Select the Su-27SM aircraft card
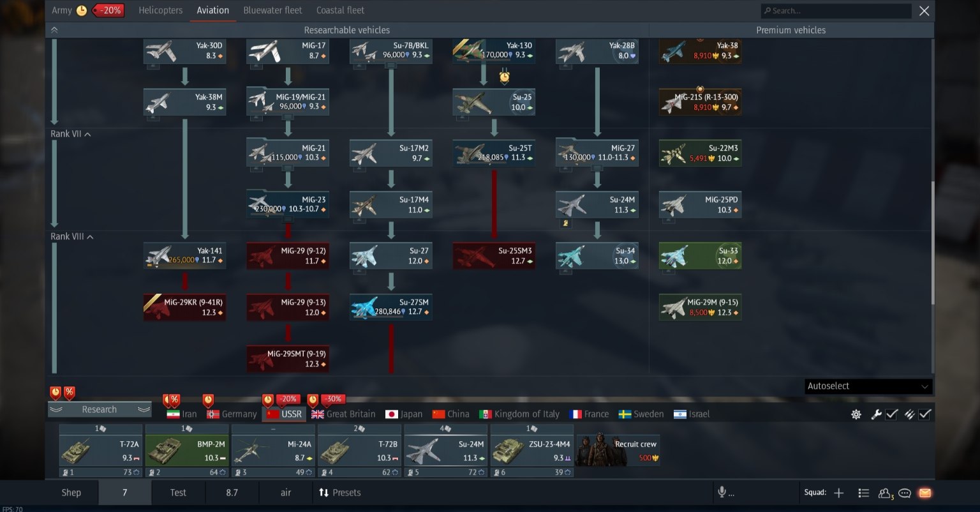 [x=391, y=308]
